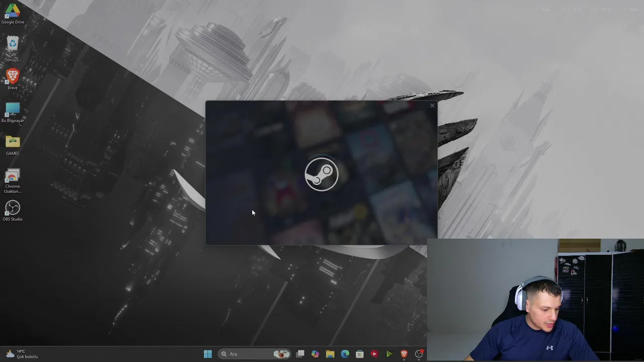Open the Geri Dönüşüm recycle bin icon
This screenshot has height=362, width=644.
pos(13,49)
